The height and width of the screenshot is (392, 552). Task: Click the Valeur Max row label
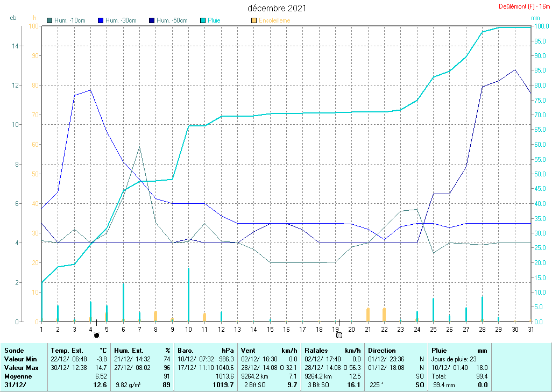[20, 368]
